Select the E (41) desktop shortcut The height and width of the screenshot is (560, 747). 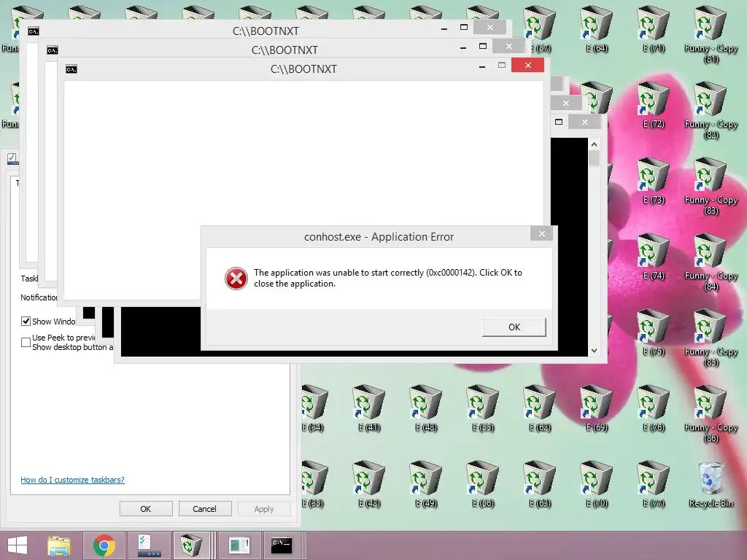pyautogui.click(x=369, y=408)
